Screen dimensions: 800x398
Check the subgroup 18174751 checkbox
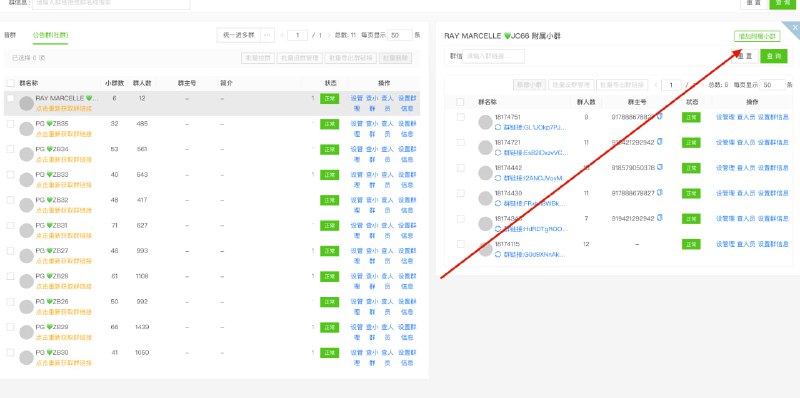[461, 117]
